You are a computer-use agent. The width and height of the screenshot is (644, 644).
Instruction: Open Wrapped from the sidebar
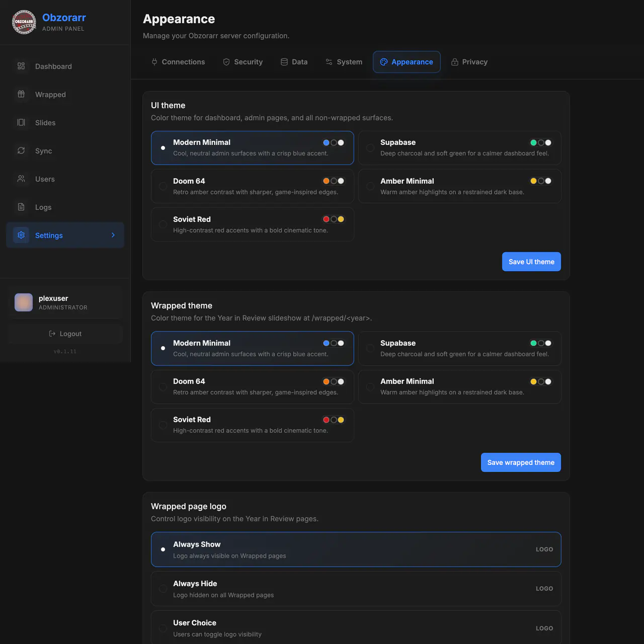[65, 94]
